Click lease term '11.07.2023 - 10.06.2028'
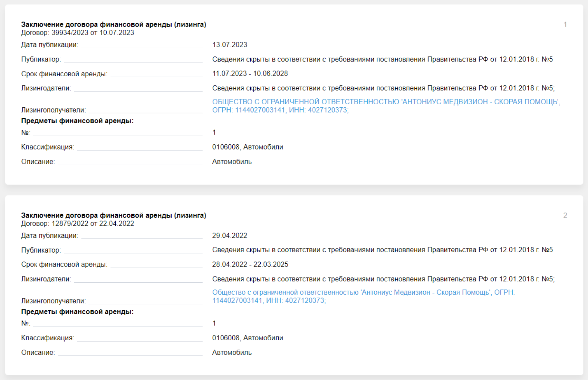Image resolution: width=588 pixels, height=380 pixels. 250,74
